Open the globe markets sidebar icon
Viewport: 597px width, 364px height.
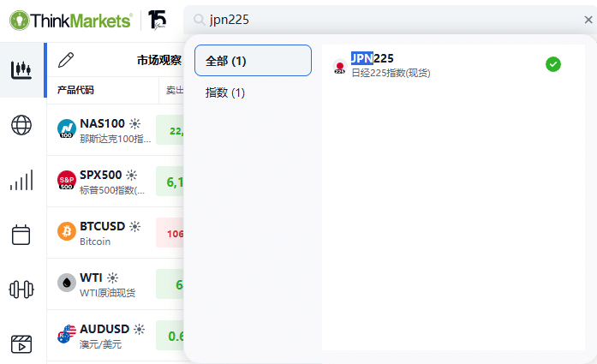coord(21,125)
